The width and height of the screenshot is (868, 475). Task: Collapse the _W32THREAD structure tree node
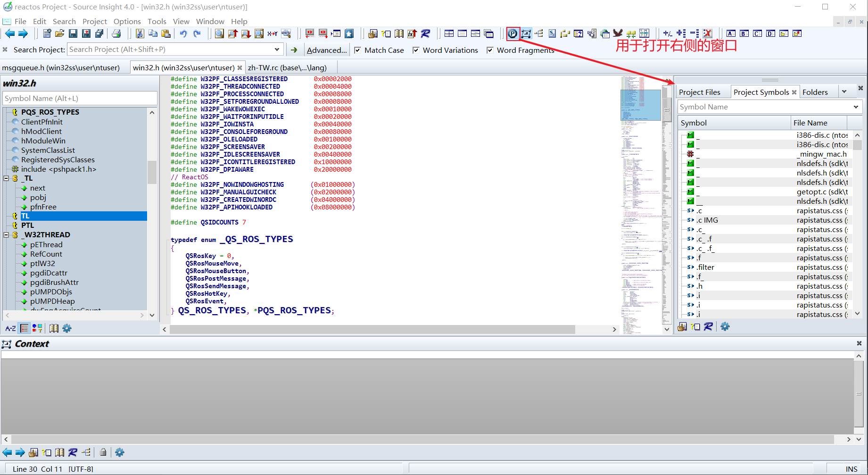[x=7, y=234]
